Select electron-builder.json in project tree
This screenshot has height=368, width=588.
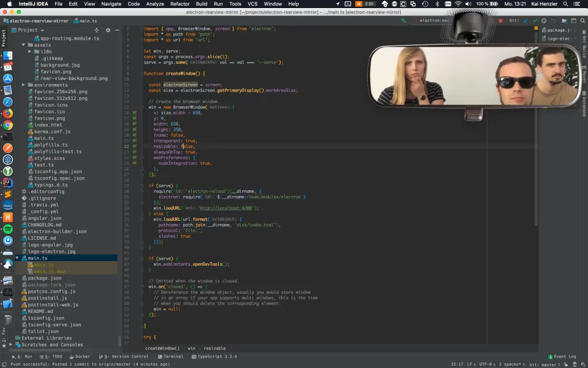tap(57, 232)
